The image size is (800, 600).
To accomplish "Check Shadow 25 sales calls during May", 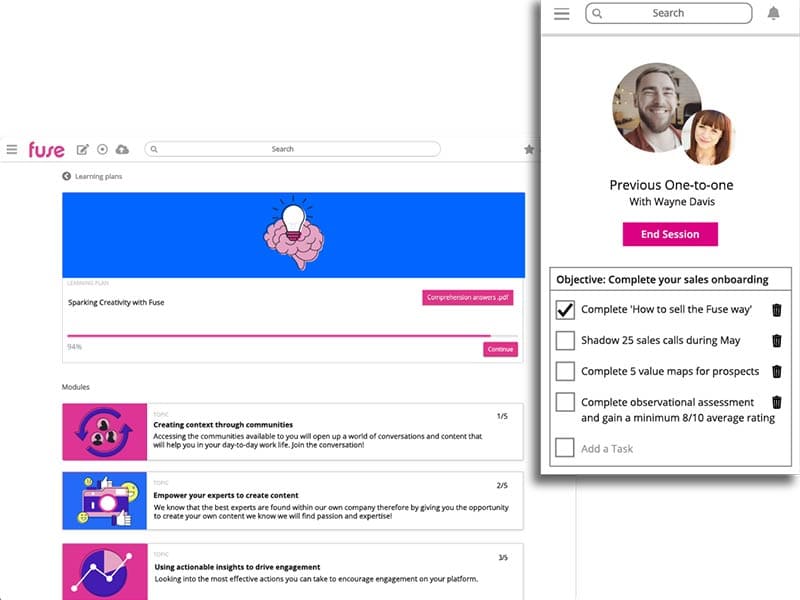I will pos(565,340).
